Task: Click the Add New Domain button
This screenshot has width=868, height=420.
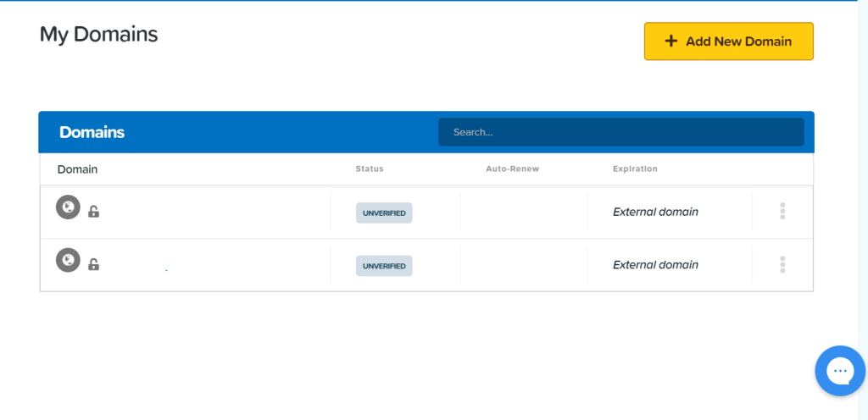Action: click(x=728, y=41)
